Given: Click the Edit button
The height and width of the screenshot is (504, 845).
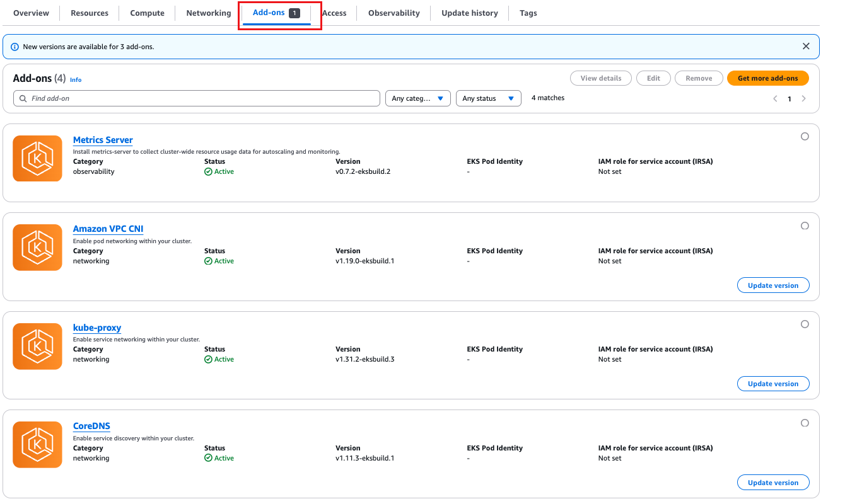Looking at the screenshot, I should (653, 78).
